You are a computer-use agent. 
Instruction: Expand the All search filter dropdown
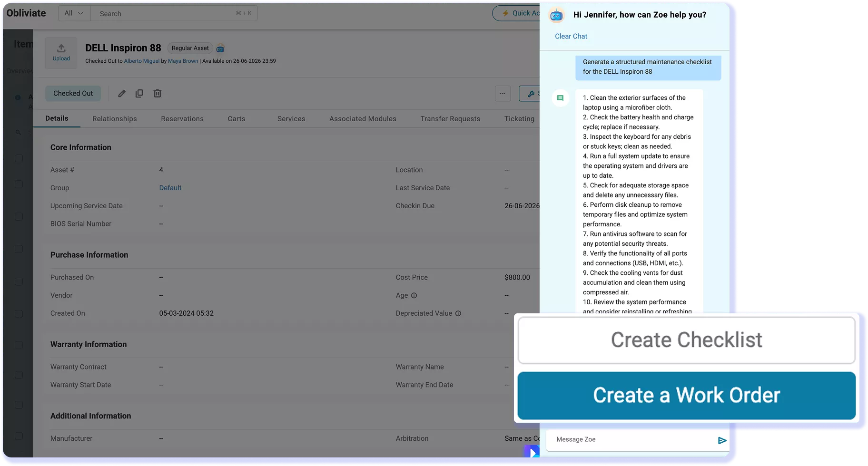pyautogui.click(x=74, y=13)
